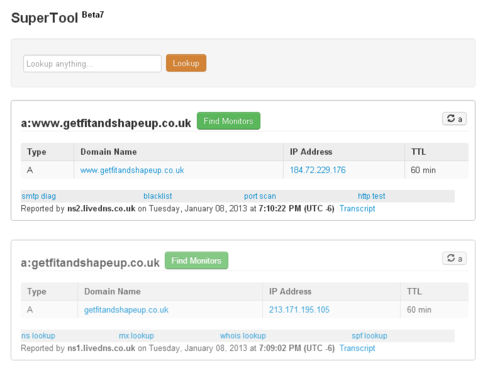490x373 pixels.
Task: Click the ns2.livedns.co.uk reporter name
Action: [x=101, y=209]
